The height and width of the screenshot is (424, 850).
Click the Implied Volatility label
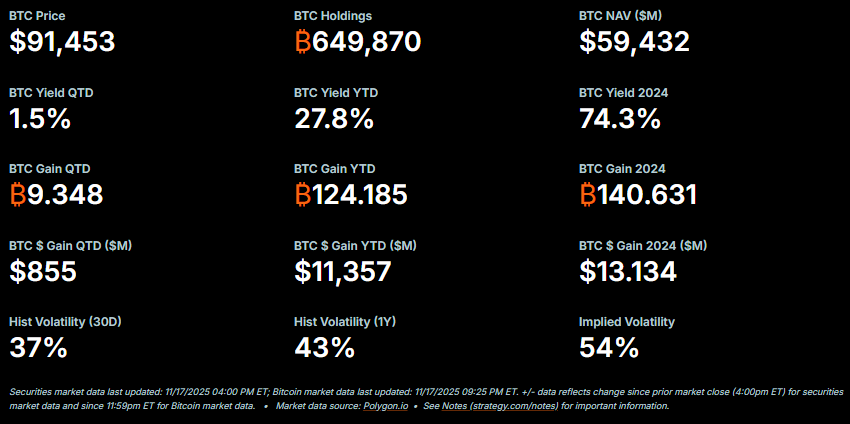626,322
